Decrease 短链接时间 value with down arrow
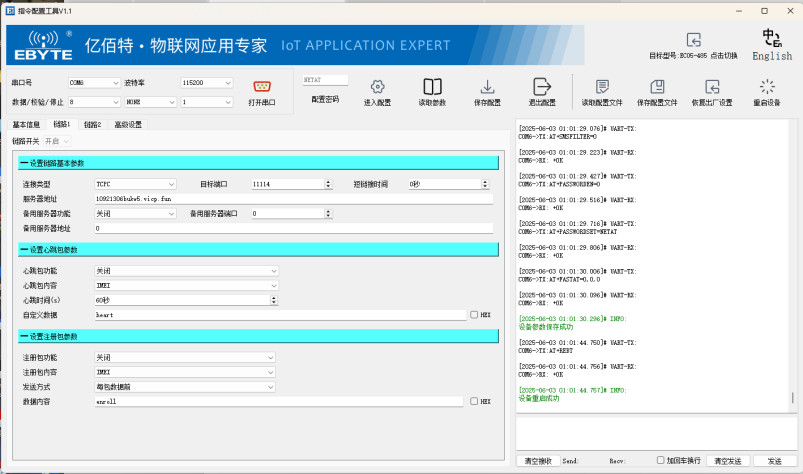The height and width of the screenshot is (474, 803). 485,186
